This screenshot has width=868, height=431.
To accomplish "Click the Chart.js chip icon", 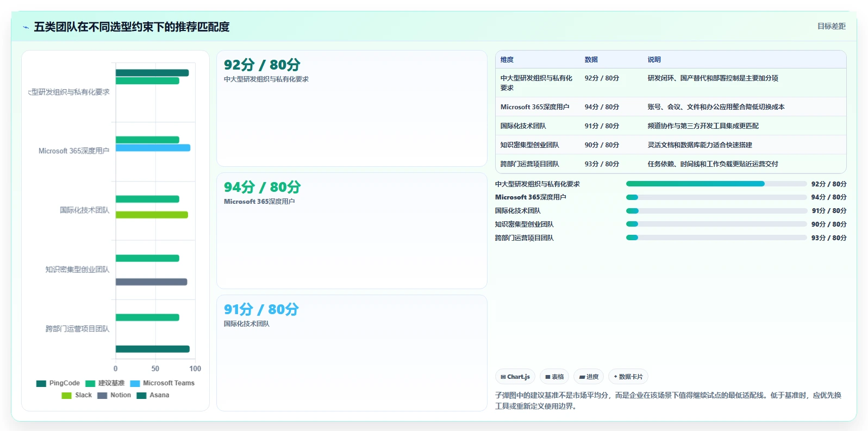I will point(503,377).
